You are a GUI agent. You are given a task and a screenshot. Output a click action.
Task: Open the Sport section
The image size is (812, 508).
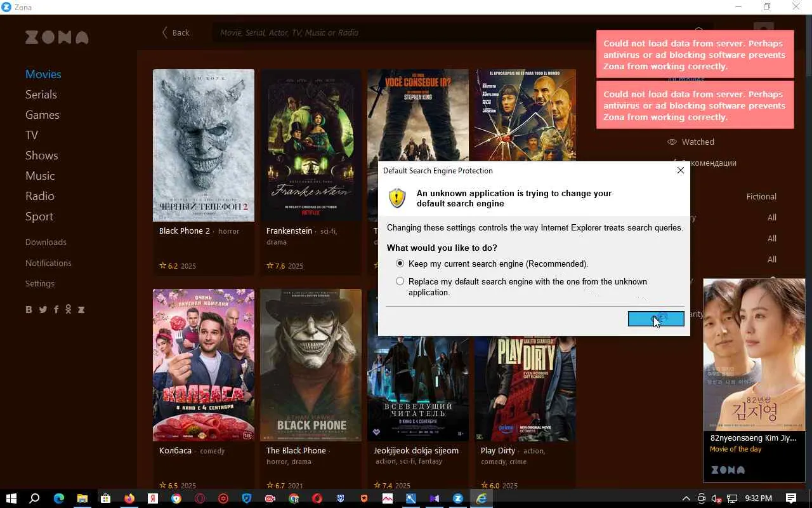[39, 217]
